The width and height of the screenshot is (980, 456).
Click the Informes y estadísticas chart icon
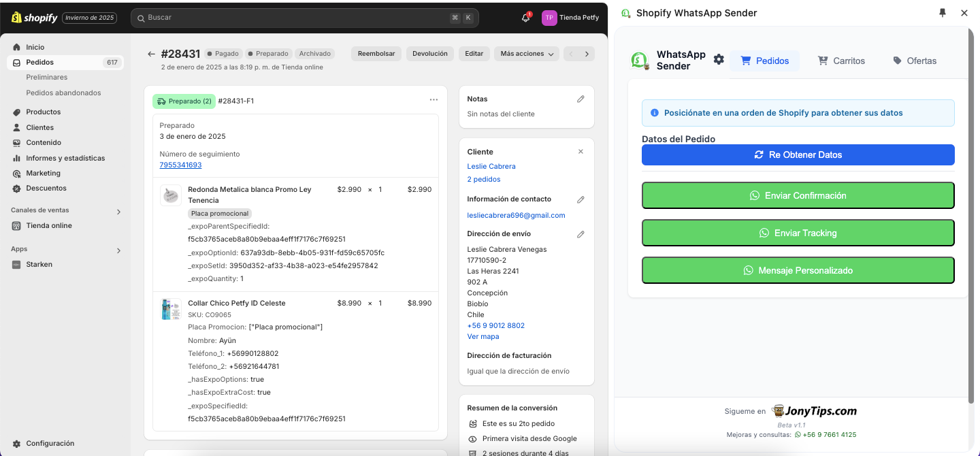point(16,158)
